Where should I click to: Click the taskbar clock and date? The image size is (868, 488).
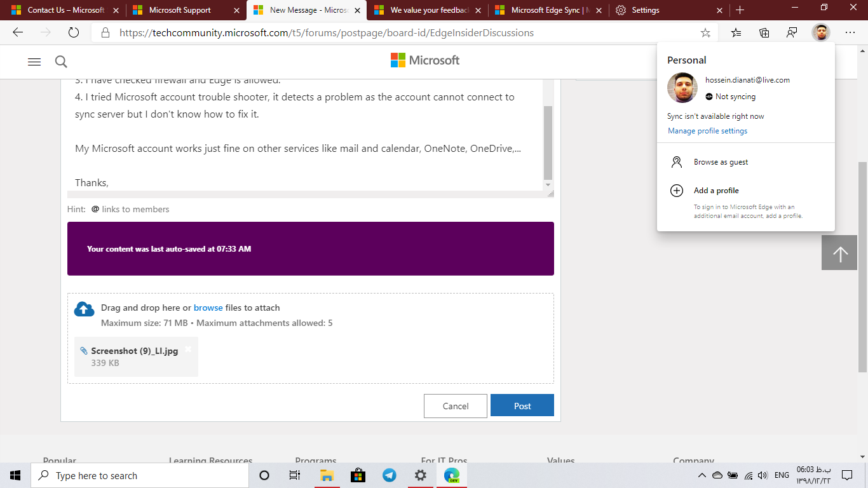(813, 475)
